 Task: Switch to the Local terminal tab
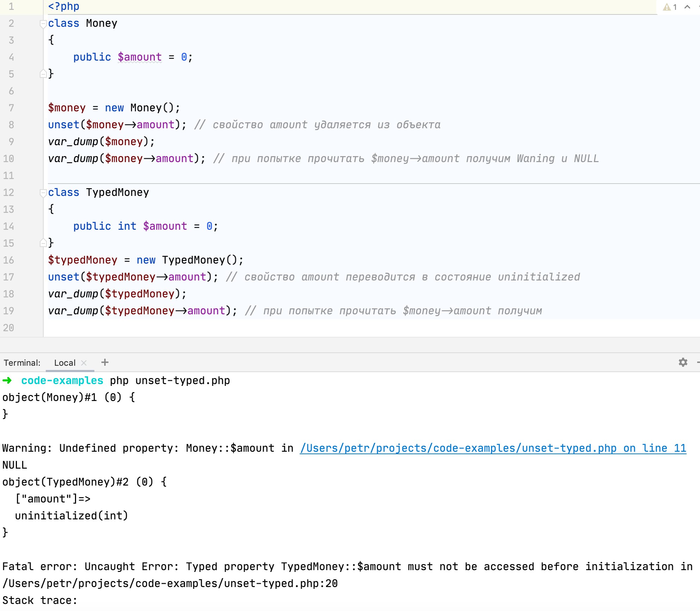[x=65, y=363]
